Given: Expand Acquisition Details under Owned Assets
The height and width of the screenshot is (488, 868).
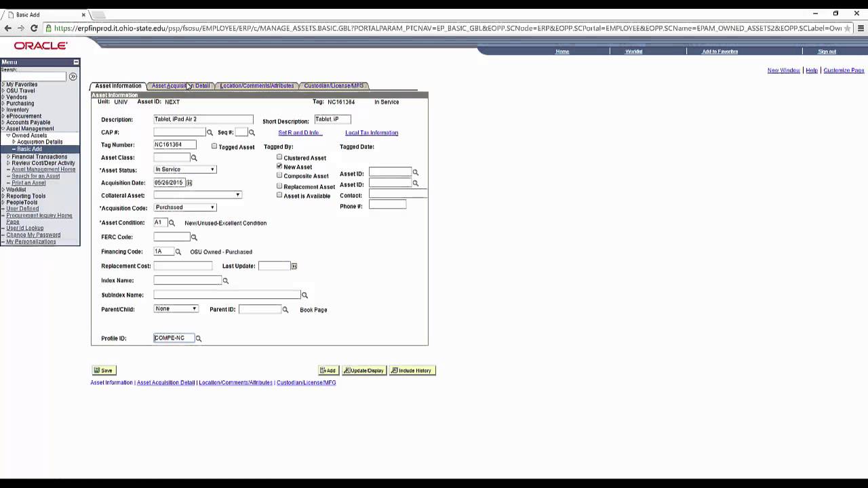Looking at the screenshot, I should (14, 142).
